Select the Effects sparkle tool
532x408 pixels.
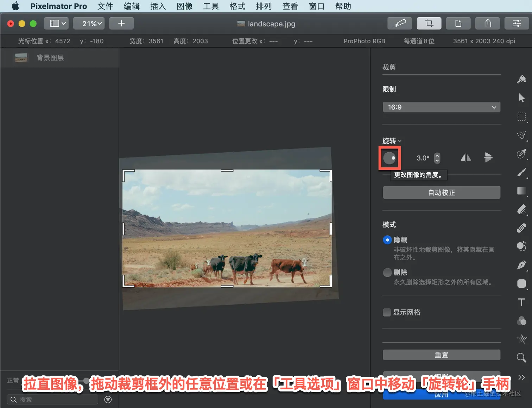pos(521,339)
